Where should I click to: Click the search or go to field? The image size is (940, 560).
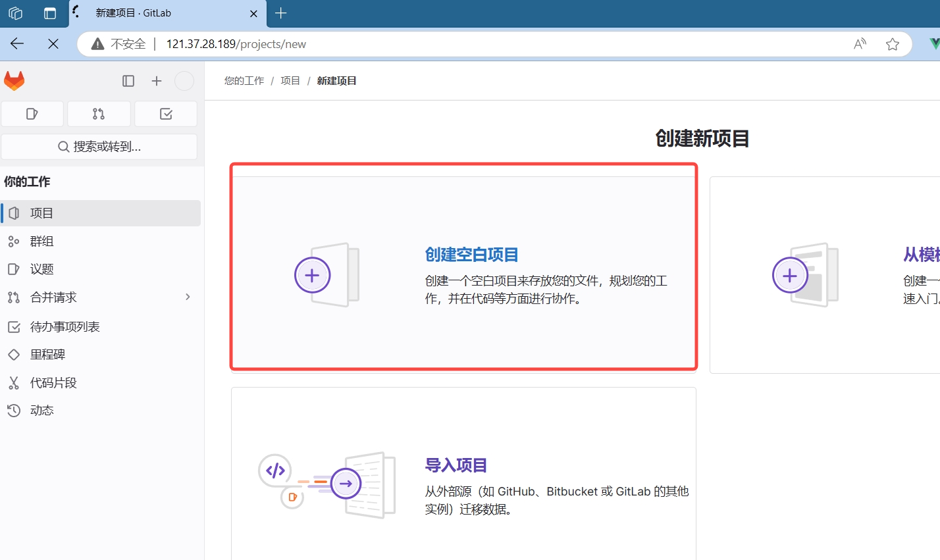99,147
